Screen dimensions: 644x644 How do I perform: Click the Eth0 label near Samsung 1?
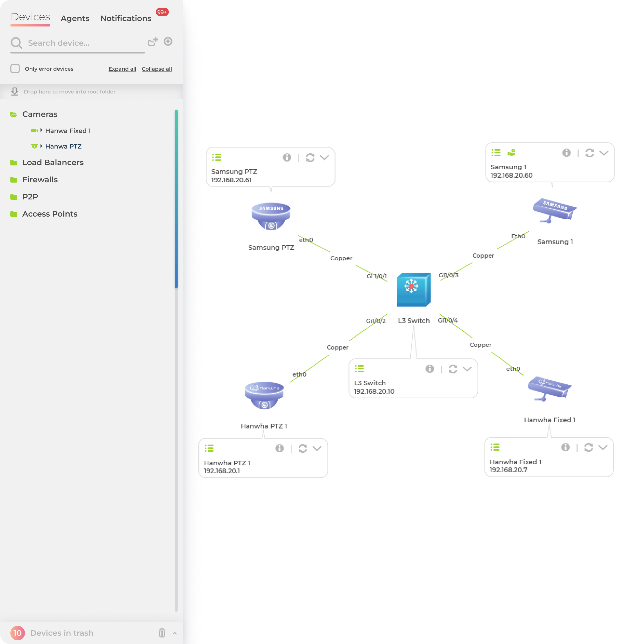(518, 236)
